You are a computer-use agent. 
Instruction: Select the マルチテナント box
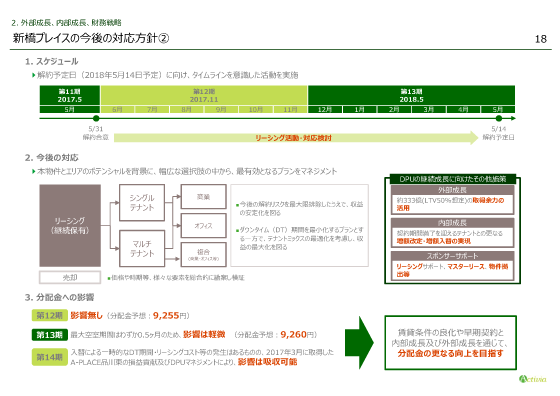[142, 249]
